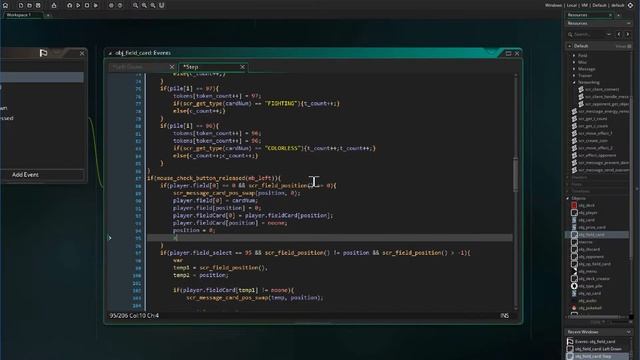Maximize the obj_field_card Events window
The image size is (640, 360).
[508, 53]
